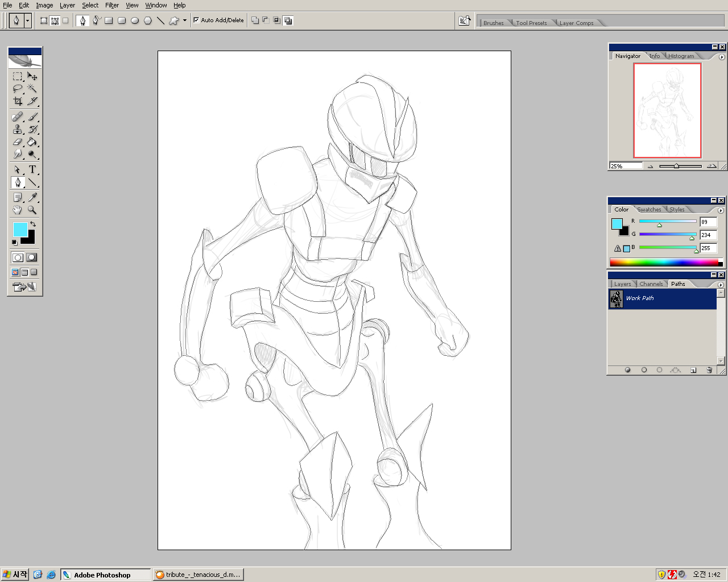This screenshot has width=728, height=582.
Task: Switch to the Layers tab
Action: [622, 284]
